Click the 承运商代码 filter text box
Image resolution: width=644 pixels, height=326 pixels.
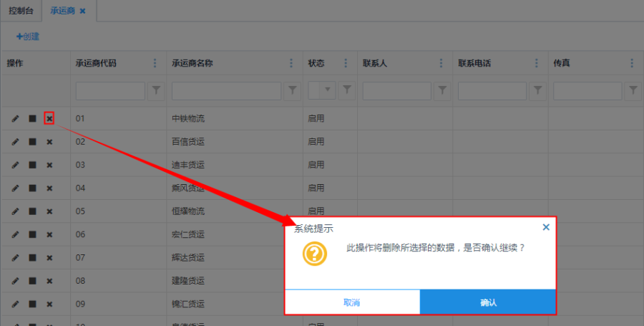pos(110,91)
